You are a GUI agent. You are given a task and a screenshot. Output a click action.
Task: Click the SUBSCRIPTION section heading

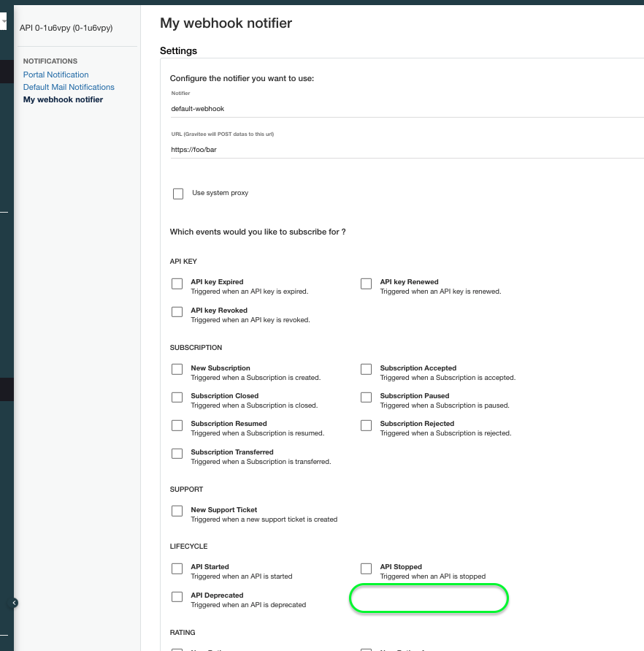(x=196, y=348)
